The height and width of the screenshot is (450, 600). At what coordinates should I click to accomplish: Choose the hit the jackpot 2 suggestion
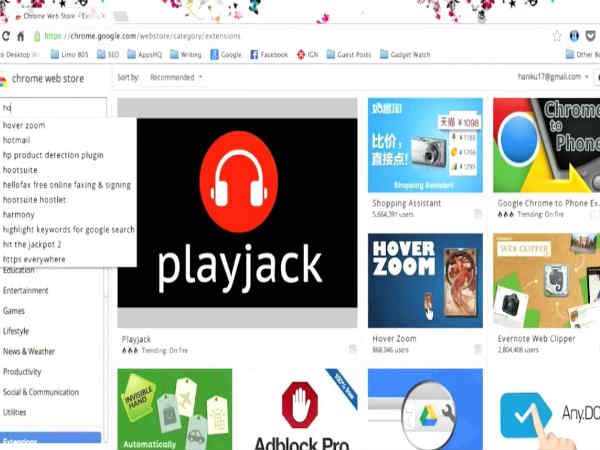pos(32,245)
